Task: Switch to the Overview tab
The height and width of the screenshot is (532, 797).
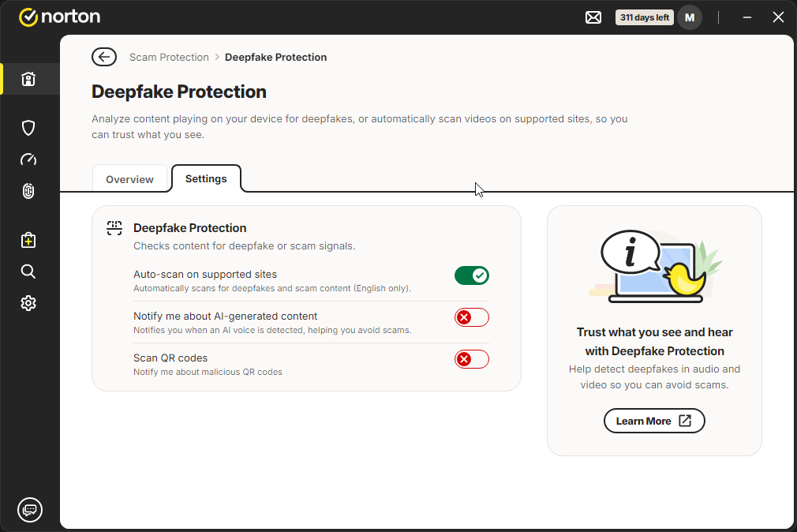Action: pyautogui.click(x=129, y=179)
